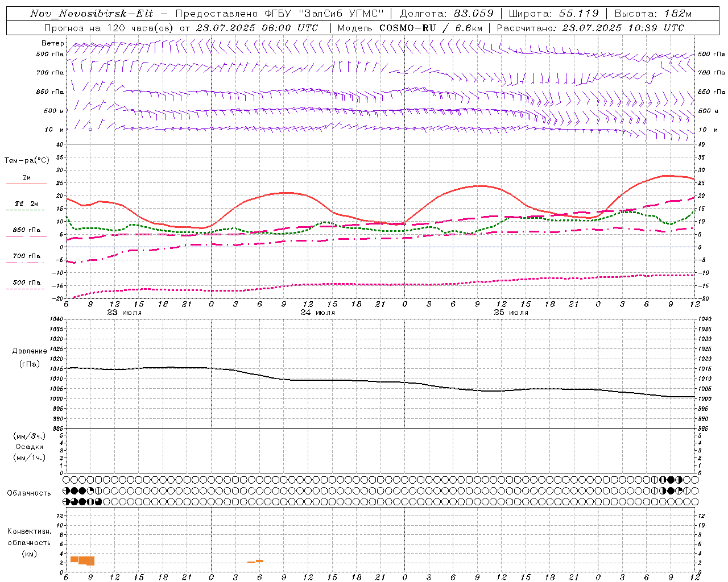Screen dimensions: 728x582
Task: Click the Облачность cloud cover label
Action: click(29, 493)
